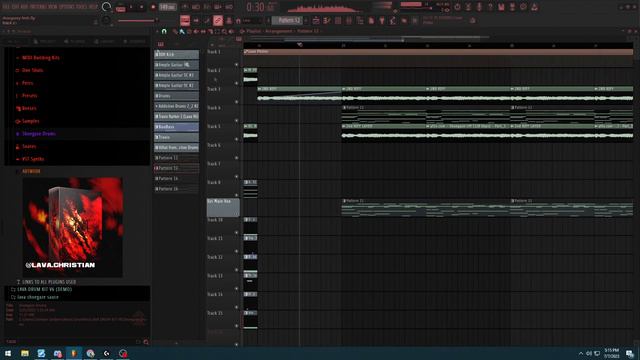
Task: Adjust the main volume knob
Action: [x=107, y=7]
